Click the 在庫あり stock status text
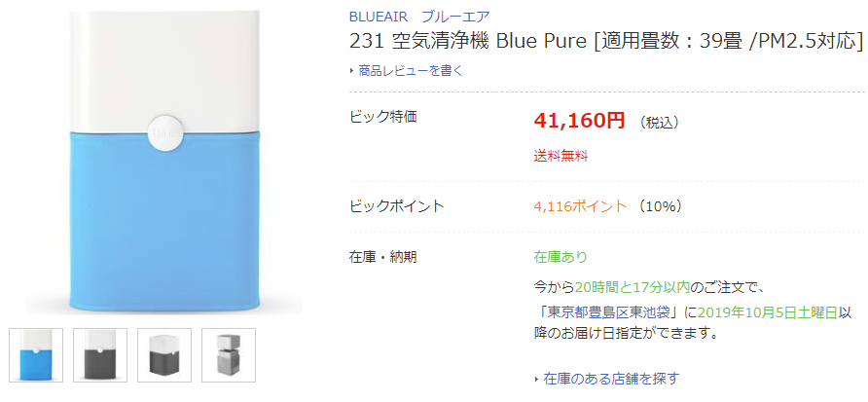Image resolution: width=868 pixels, height=402 pixels. (561, 257)
